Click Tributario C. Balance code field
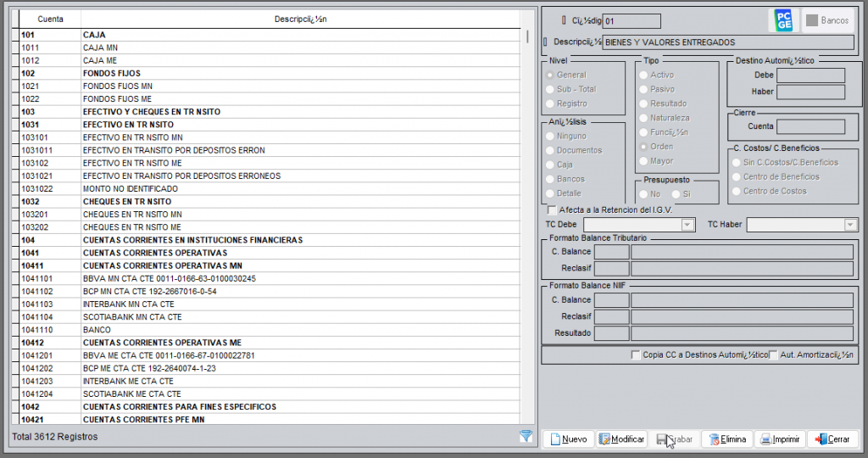 (x=612, y=252)
